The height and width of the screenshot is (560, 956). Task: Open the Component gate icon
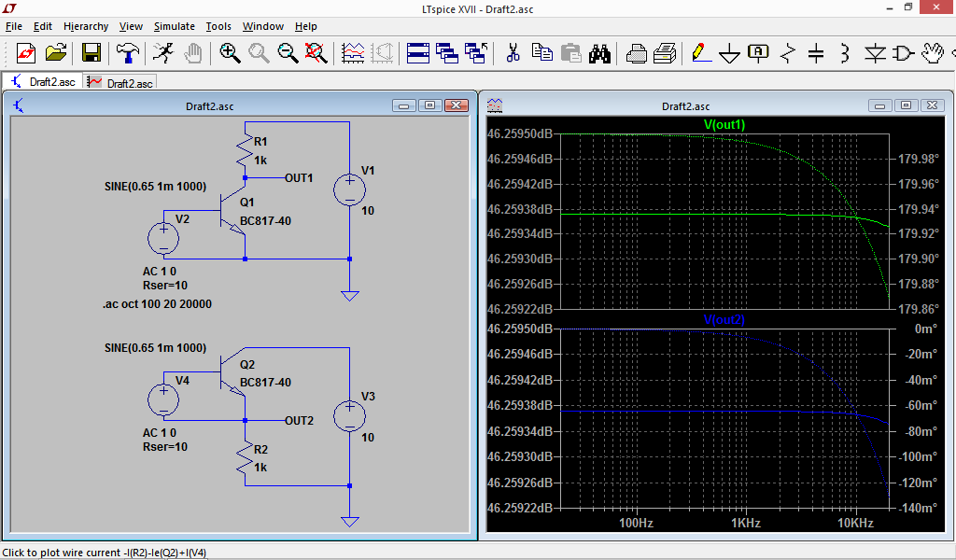(x=904, y=53)
